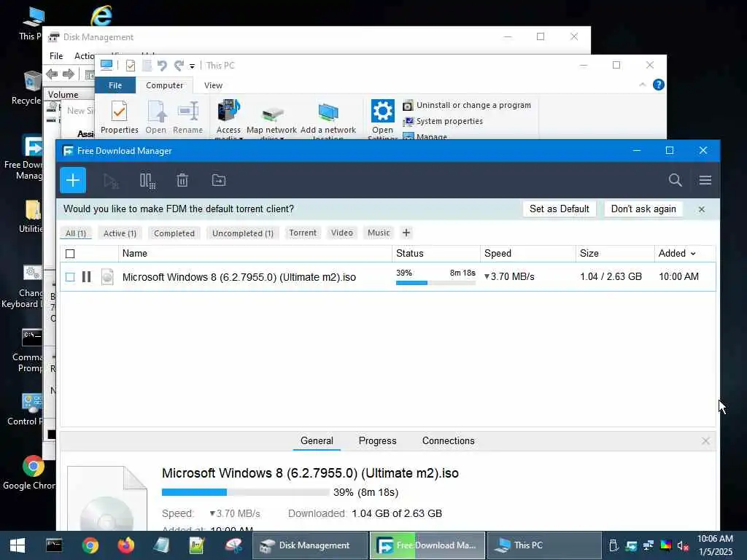Switch to the Progress tab
This screenshot has width=747, height=560.
coord(377,441)
